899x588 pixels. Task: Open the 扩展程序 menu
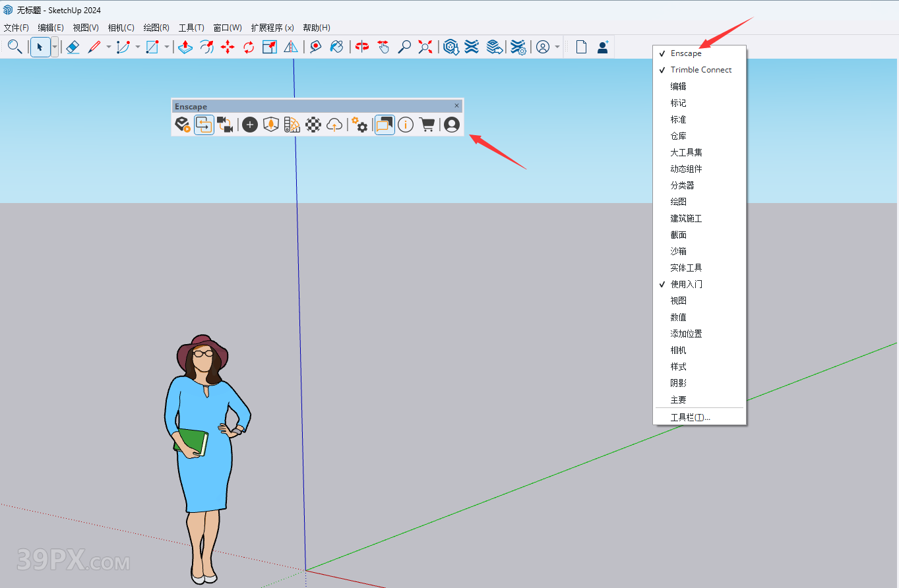(x=272, y=28)
